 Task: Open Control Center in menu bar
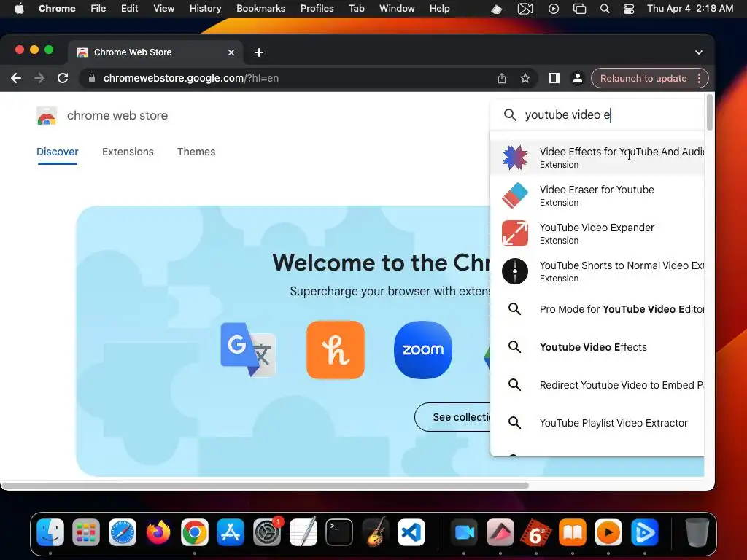pyautogui.click(x=629, y=9)
